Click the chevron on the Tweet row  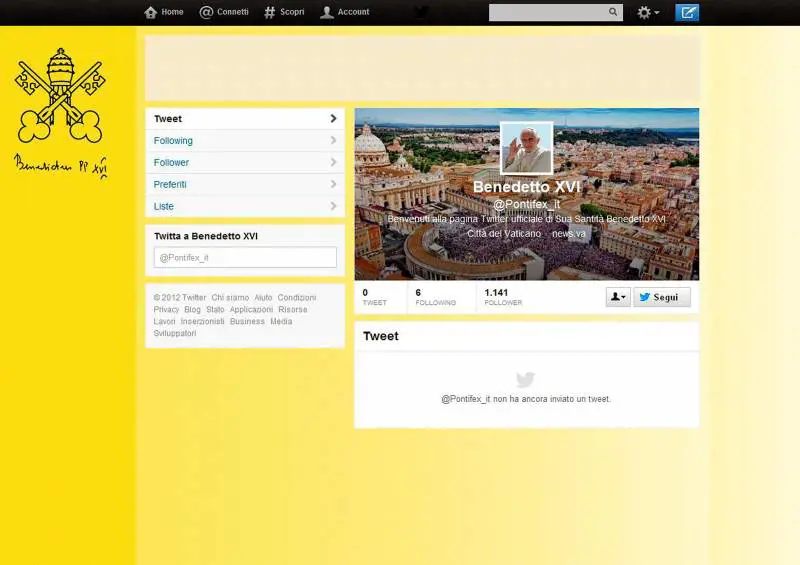point(333,118)
